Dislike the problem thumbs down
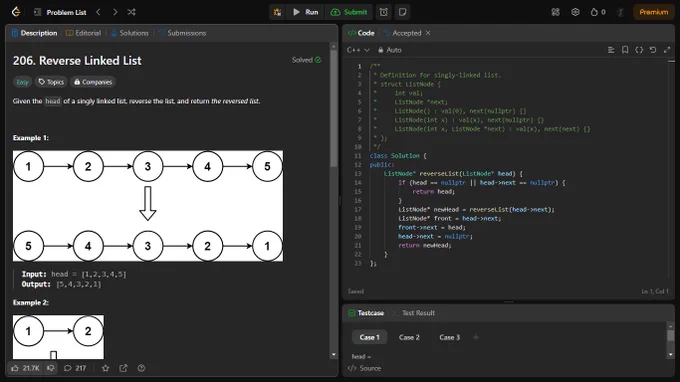The width and height of the screenshot is (680, 382). point(51,368)
